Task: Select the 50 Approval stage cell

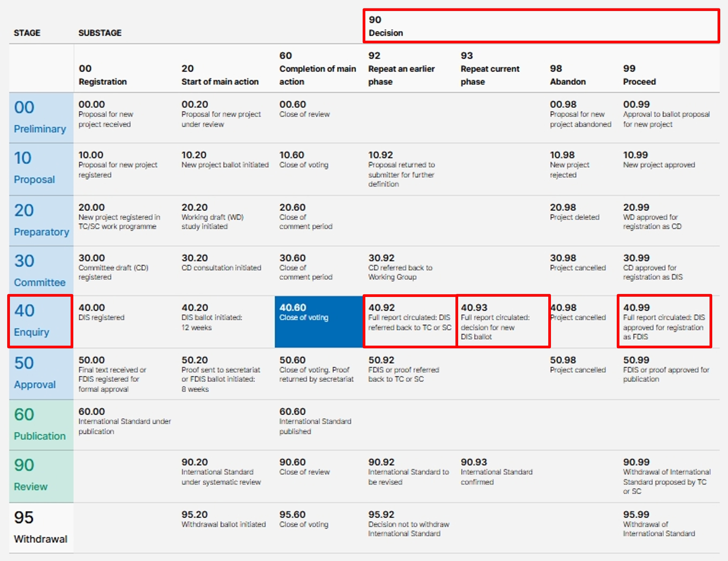Action: pyautogui.click(x=41, y=373)
